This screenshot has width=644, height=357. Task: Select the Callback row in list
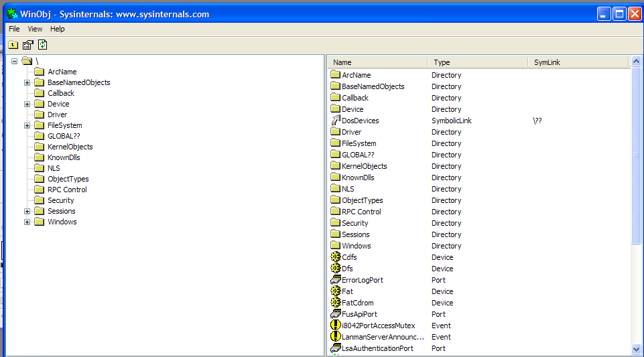(479, 98)
